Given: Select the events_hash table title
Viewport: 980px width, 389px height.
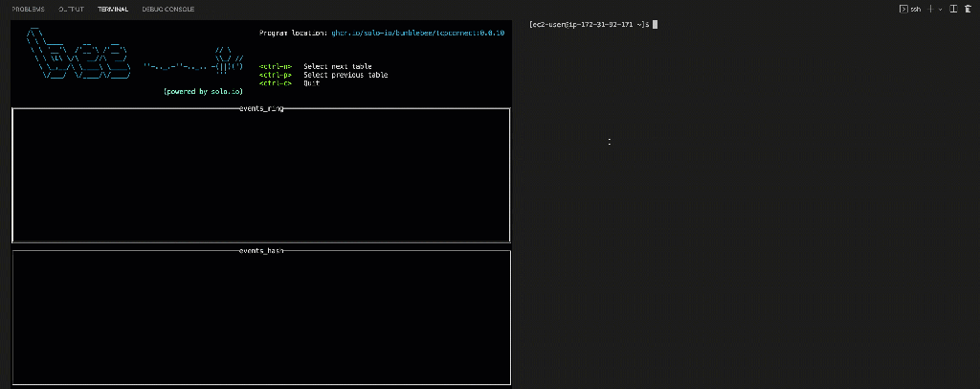Looking at the screenshot, I should coord(260,250).
